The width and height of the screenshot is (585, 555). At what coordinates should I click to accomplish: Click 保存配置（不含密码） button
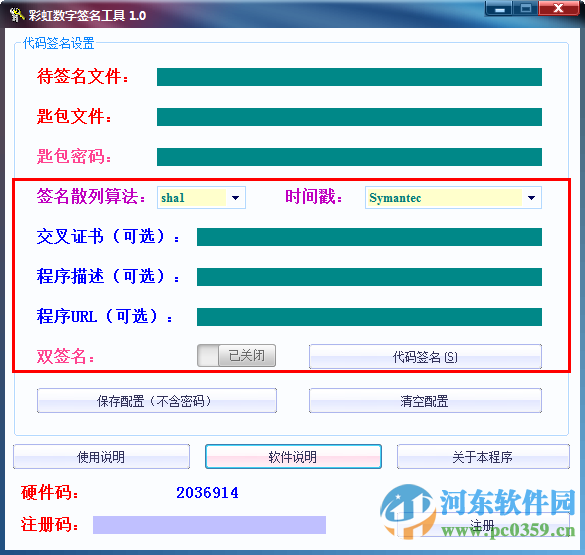[x=157, y=401]
